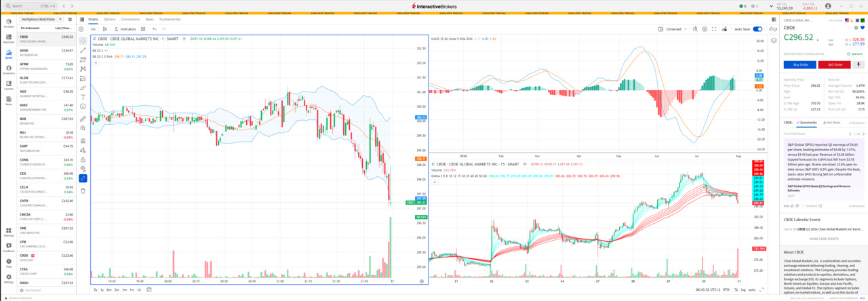Click the undo arrow in chart toolbar

point(155,29)
